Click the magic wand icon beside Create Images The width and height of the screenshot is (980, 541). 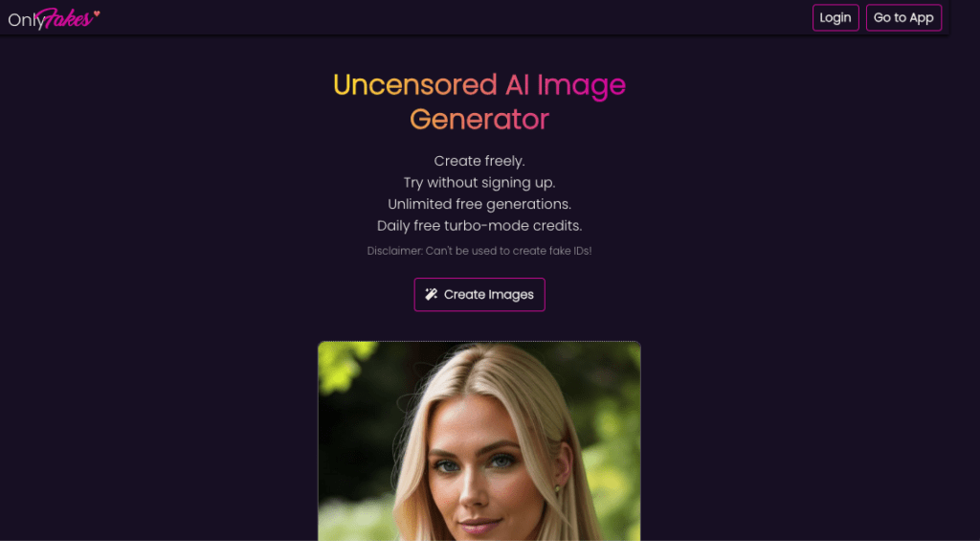432,294
